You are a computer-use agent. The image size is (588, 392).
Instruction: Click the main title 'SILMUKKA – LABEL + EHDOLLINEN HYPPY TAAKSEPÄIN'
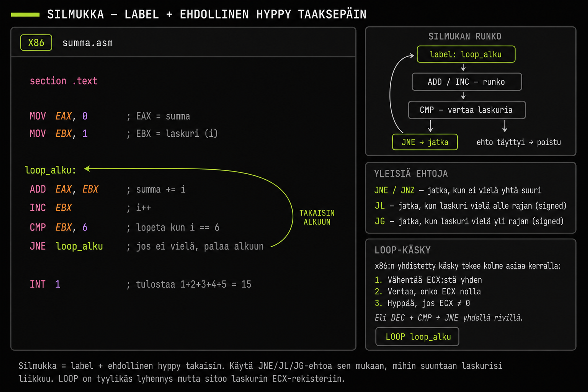[x=207, y=14]
